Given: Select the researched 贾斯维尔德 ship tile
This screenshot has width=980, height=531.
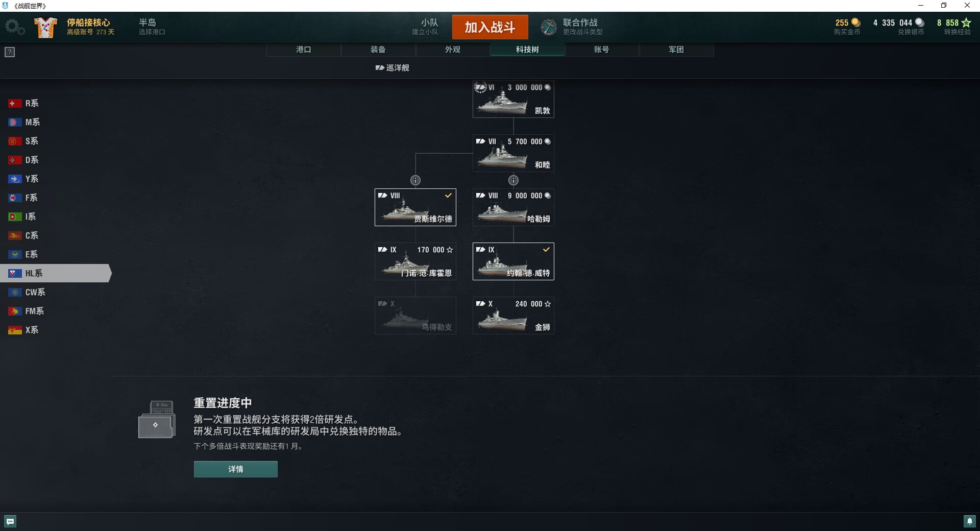Looking at the screenshot, I should [415, 207].
